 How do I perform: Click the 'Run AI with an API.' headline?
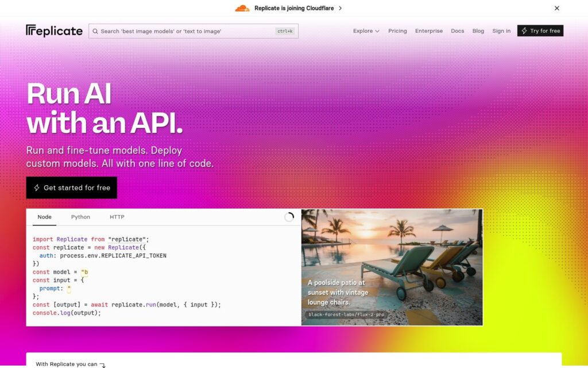(x=105, y=108)
